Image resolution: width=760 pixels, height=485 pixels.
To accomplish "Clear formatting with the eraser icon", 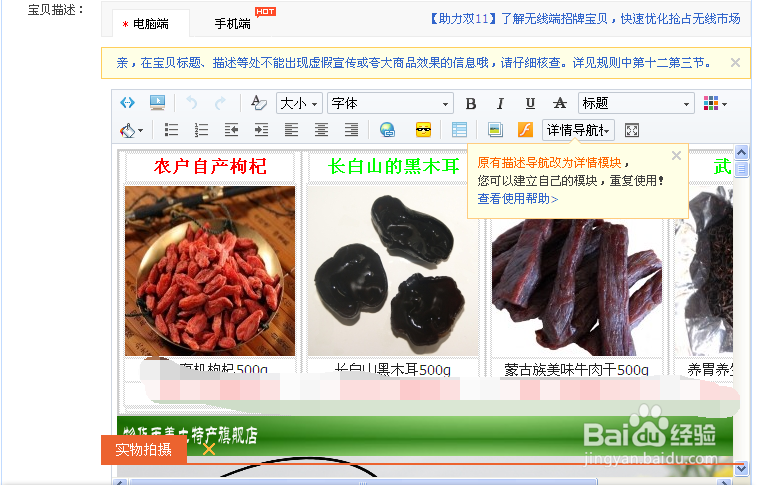I will click(259, 103).
